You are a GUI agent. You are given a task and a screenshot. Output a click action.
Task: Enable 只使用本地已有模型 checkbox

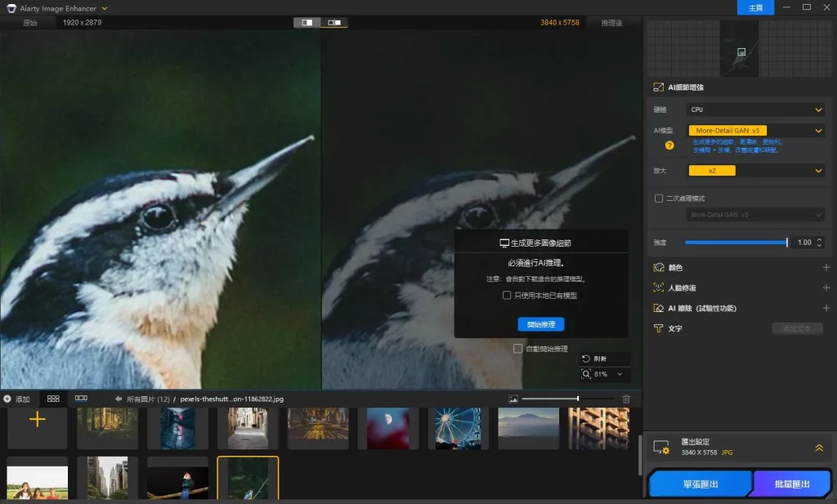507,296
